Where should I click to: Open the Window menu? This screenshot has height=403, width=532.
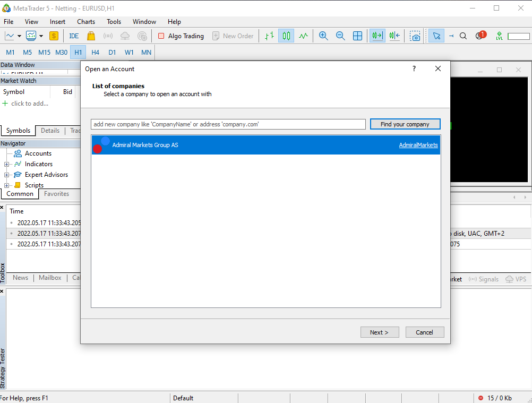click(x=144, y=21)
